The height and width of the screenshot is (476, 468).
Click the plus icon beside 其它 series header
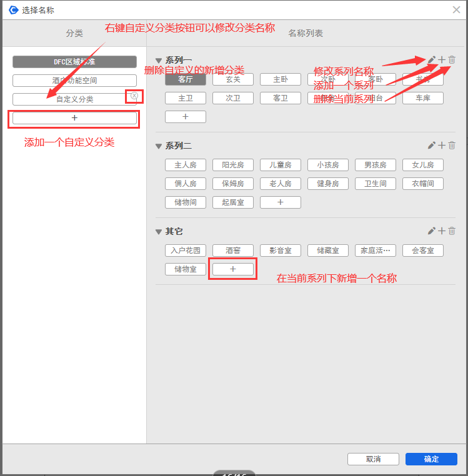coord(442,231)
